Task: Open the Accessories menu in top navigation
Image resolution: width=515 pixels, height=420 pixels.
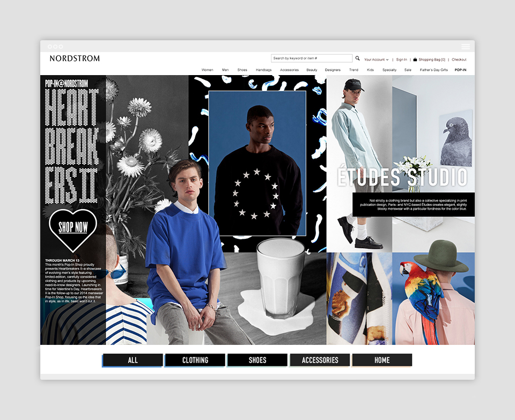Action: point(289,70)
